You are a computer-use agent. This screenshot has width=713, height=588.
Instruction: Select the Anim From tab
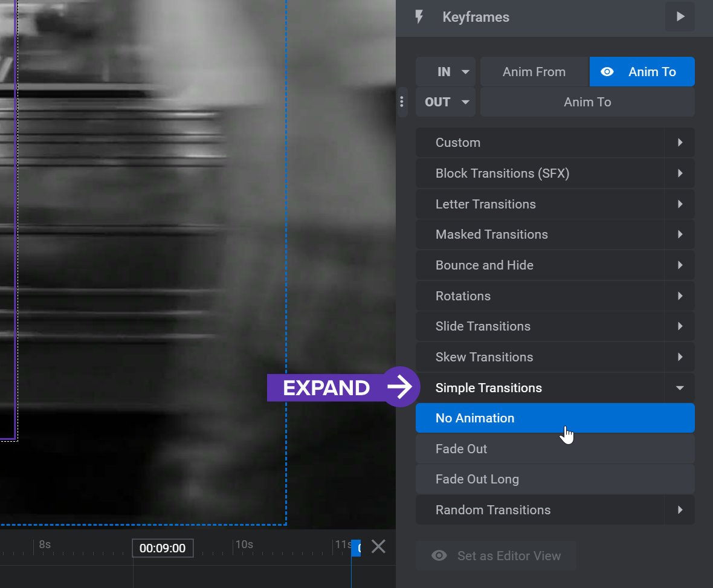[534, 72]
